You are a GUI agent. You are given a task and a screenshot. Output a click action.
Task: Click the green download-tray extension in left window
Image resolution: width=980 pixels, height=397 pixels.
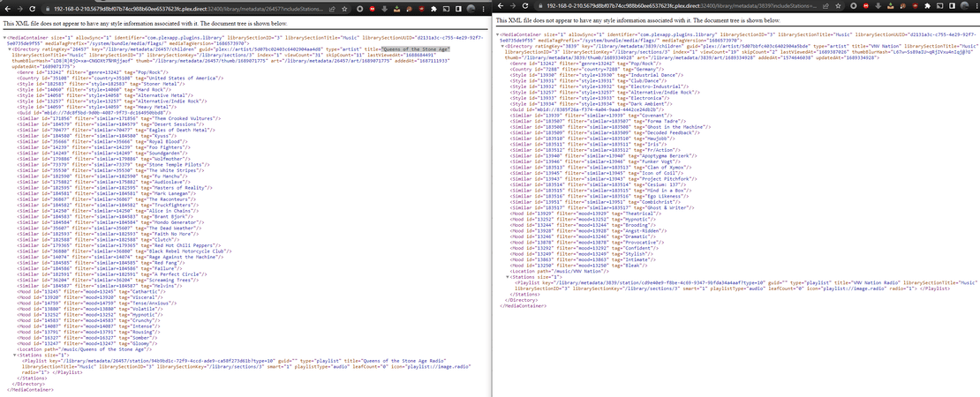pyautogui.click(x=396, y=9)
